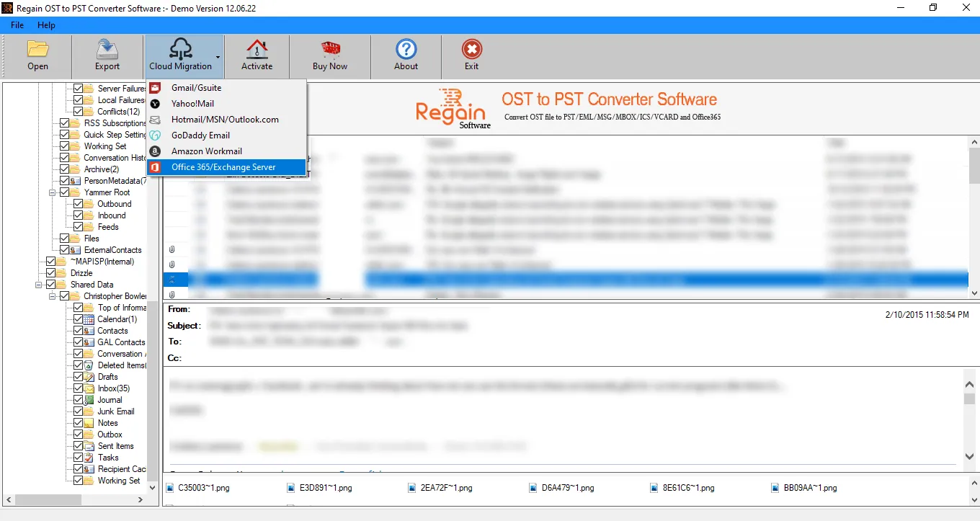Click the Tasks clipboard icon

coord(89,458)
